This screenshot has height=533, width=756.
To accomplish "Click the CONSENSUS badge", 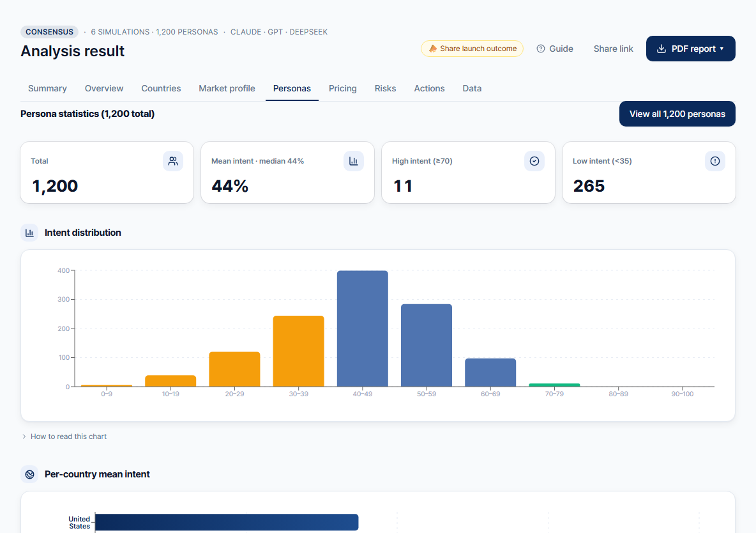I will [49, 32].
